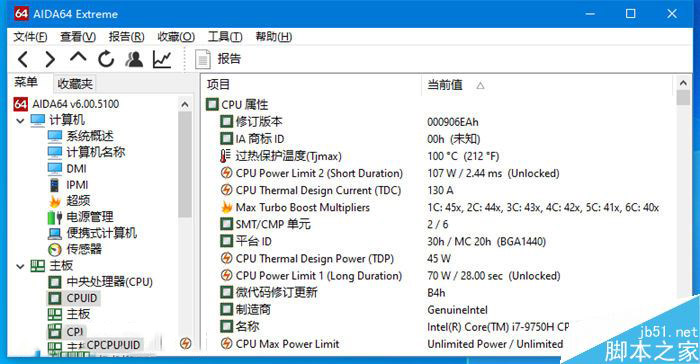
Task: Refresh using the circular arrow toolbar icon
Action: (106, 59)
